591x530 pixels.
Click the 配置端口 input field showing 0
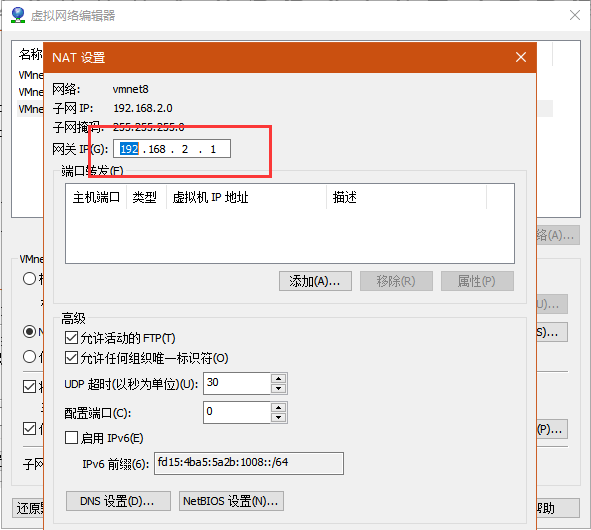click(x=237, y=412)
